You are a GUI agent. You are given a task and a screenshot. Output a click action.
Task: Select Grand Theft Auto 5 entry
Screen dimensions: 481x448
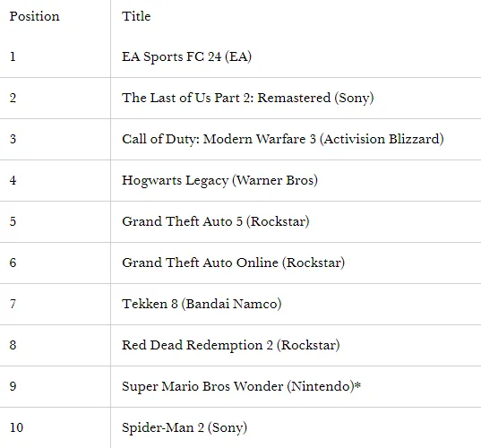tap(216, 221)
